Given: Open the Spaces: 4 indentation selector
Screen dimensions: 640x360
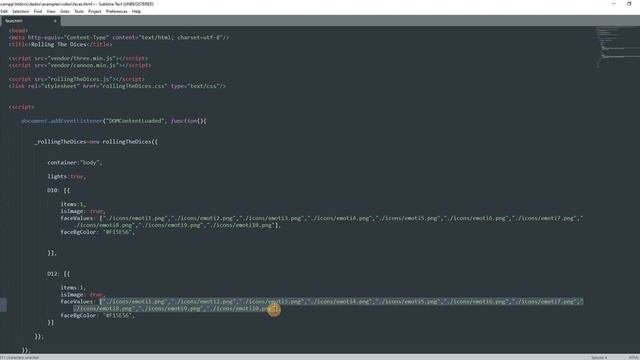Looking at the screenshot, I should 599,358.
